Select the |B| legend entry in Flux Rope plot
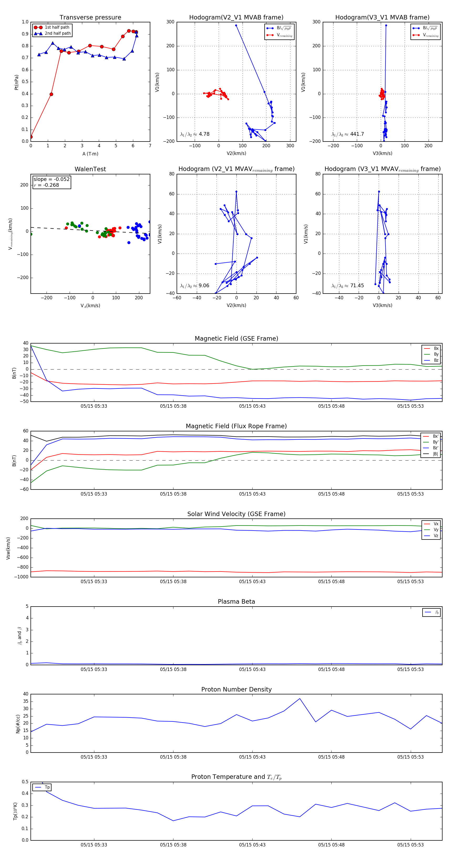 [x=431, y=454]
